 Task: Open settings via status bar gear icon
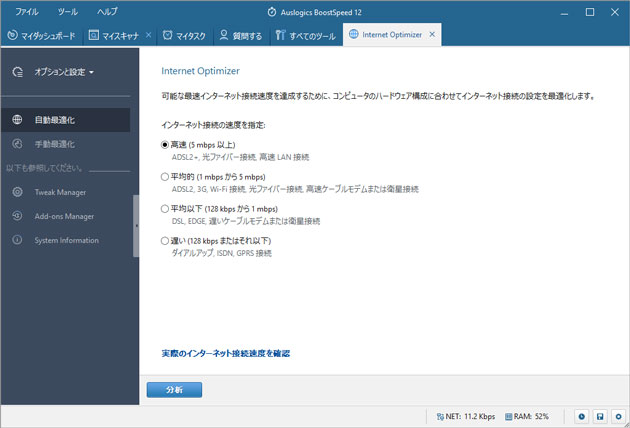(617, 416)
